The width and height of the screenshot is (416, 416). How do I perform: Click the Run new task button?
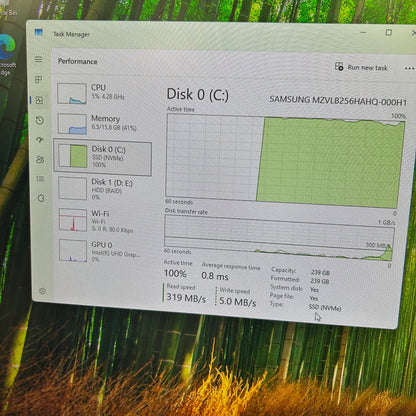coord(361,67)
